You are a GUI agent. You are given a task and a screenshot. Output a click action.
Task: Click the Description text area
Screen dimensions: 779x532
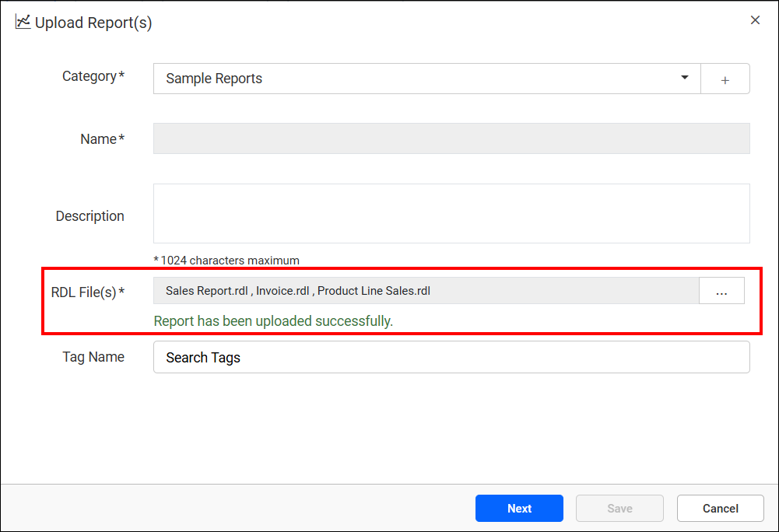(451, 212)
